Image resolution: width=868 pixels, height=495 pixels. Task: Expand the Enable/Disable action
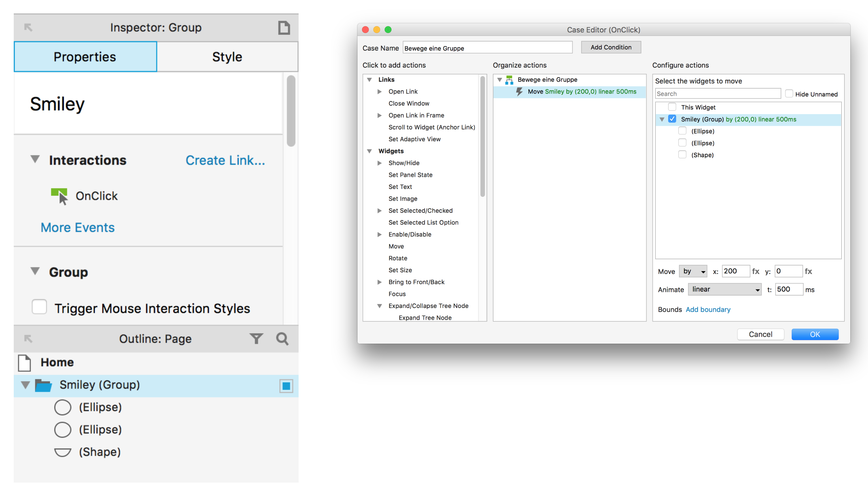(x=379, y=234)
